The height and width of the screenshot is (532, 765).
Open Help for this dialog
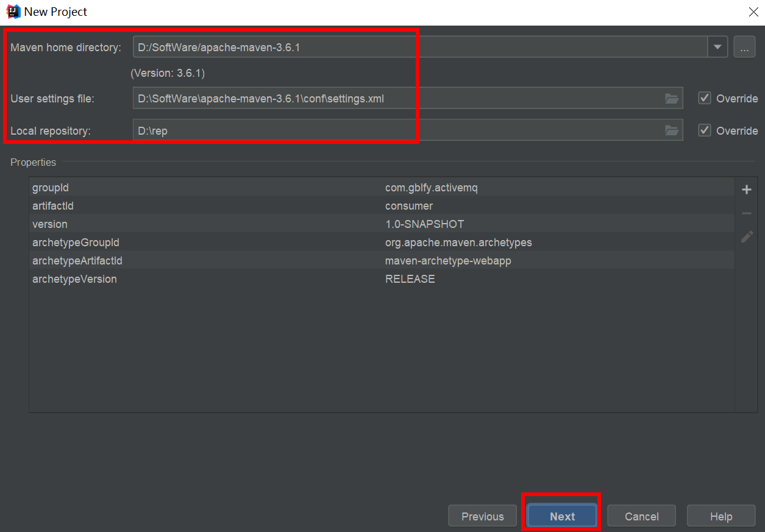[721, 516]
